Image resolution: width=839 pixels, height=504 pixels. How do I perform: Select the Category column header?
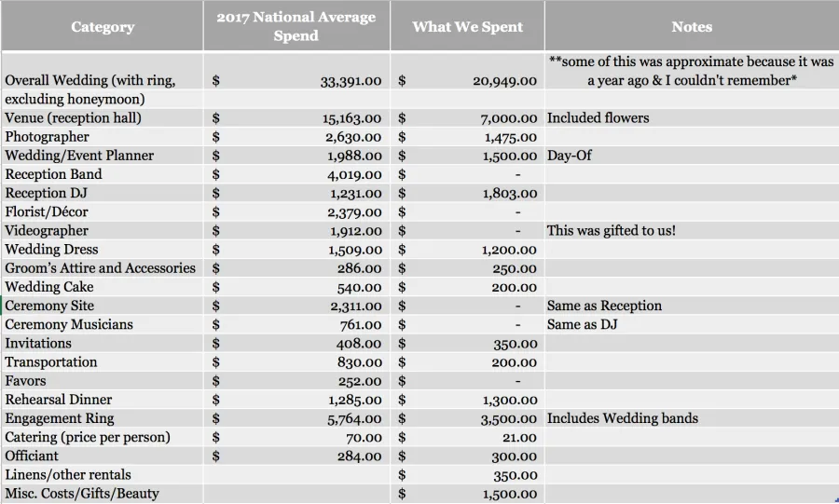[x=103, y=26]
